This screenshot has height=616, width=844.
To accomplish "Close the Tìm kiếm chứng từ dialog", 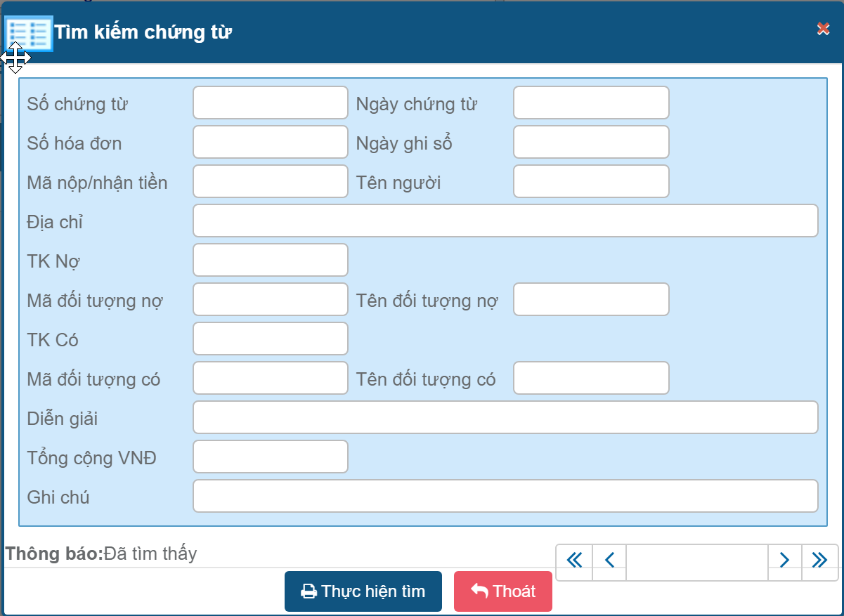I will pyautogui.click(x=823, y=29).
